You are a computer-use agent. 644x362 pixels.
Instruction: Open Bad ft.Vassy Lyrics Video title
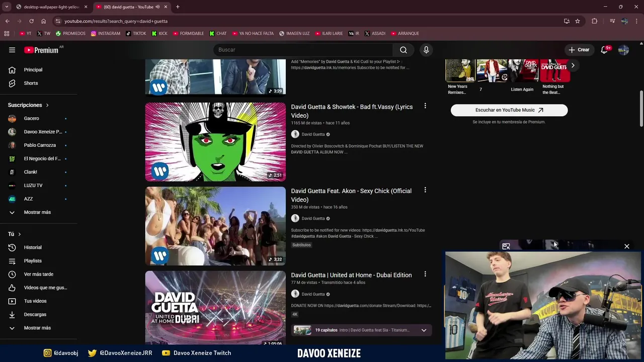352,111
